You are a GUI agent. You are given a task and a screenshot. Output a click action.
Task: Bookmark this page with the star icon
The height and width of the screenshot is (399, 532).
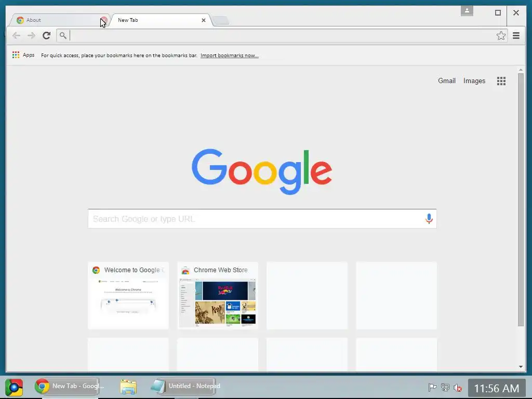coord(501,36)
